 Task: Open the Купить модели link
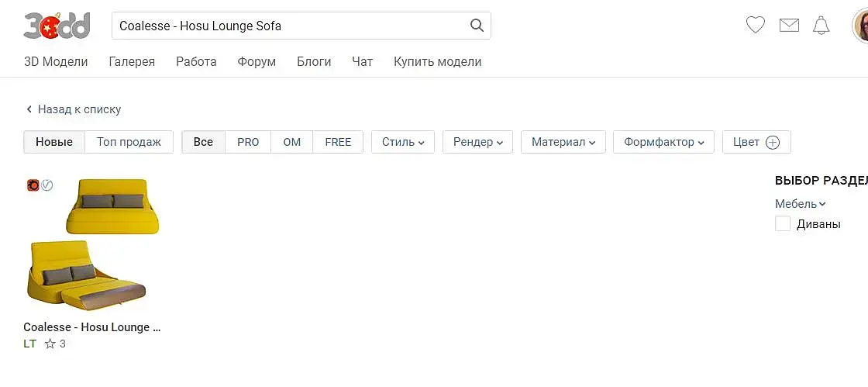(437, 61)
